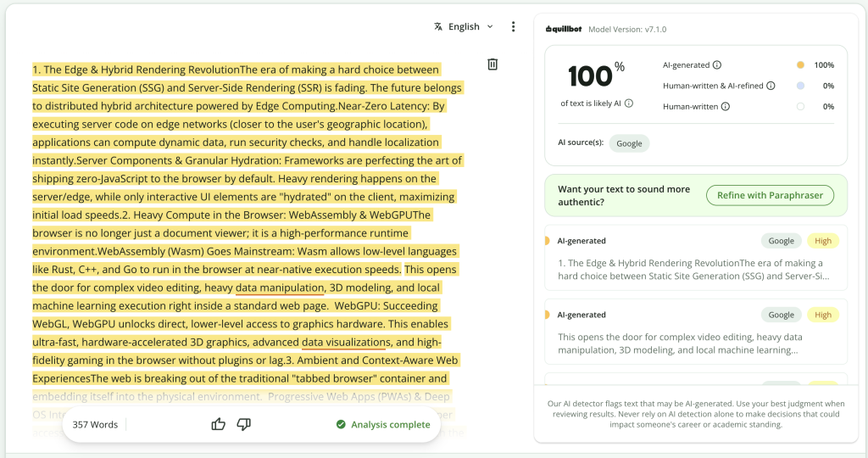Click the Google AI source chip
868x458 pixels.
coord(629,143)
